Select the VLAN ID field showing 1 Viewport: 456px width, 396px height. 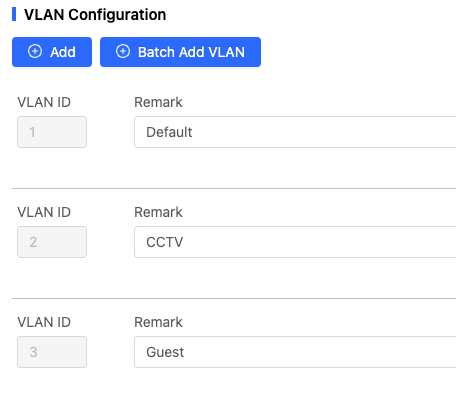click(x=52, y=132)
